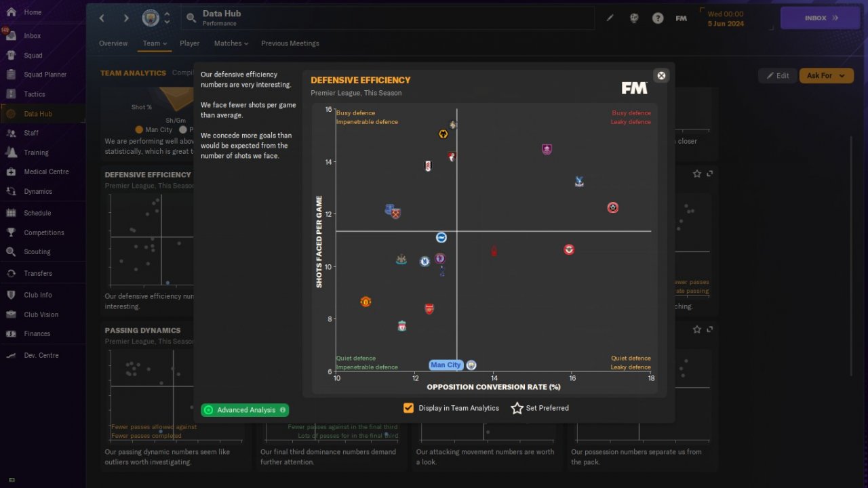The image size is (868, 488).
Task: Open the globe world icon in the top bar
Action: 634,18
